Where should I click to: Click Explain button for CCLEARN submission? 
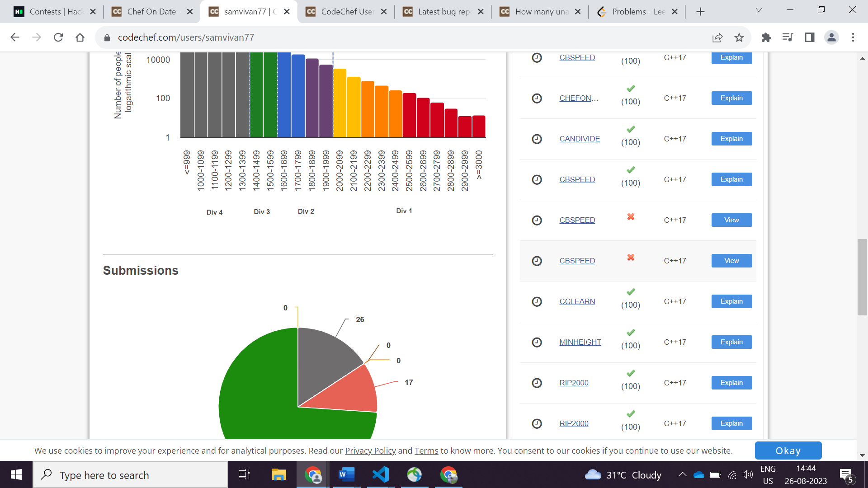(731, 301)
